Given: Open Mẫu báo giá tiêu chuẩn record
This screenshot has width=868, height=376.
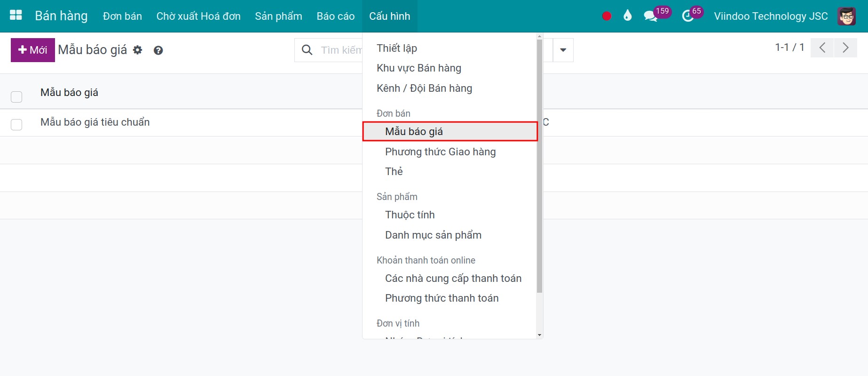Looking at the screenshot, I should coord(95,122).
